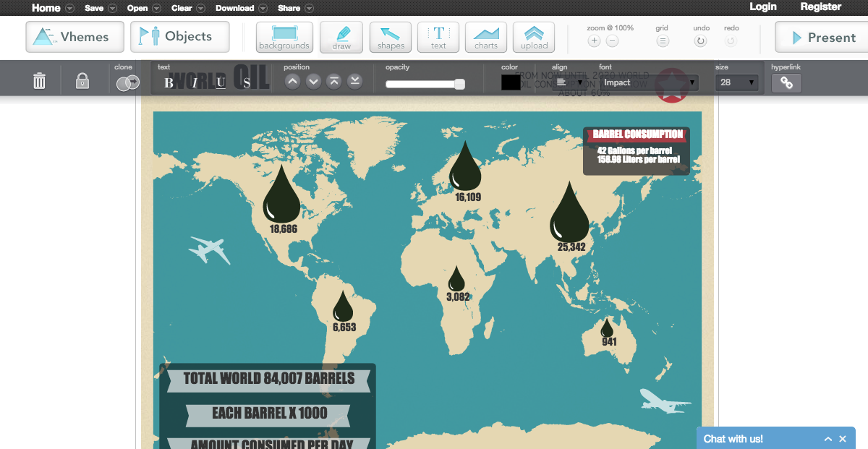Image resolution: width=868 pixels, height=449 pixels.
Task: Expand chat widget with up chevron
Action: [x=828, y=440]
